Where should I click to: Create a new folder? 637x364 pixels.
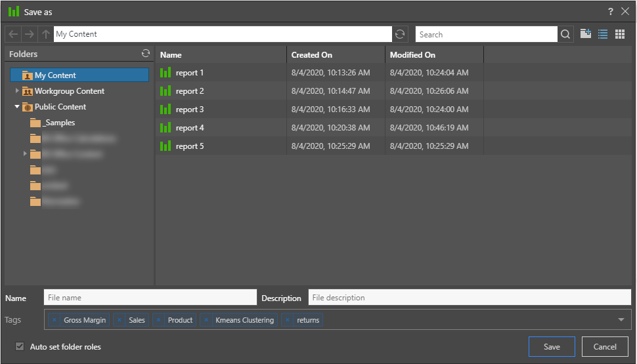586,34
